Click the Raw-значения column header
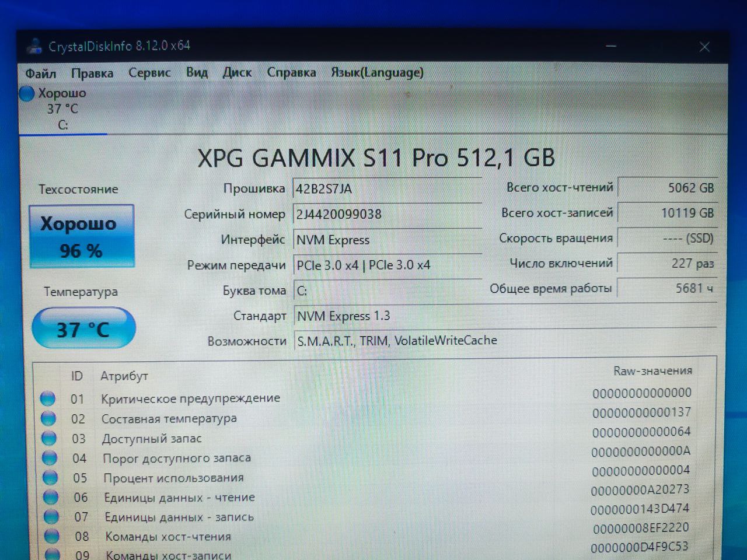The image size is (747, 560). click(652, 371)
